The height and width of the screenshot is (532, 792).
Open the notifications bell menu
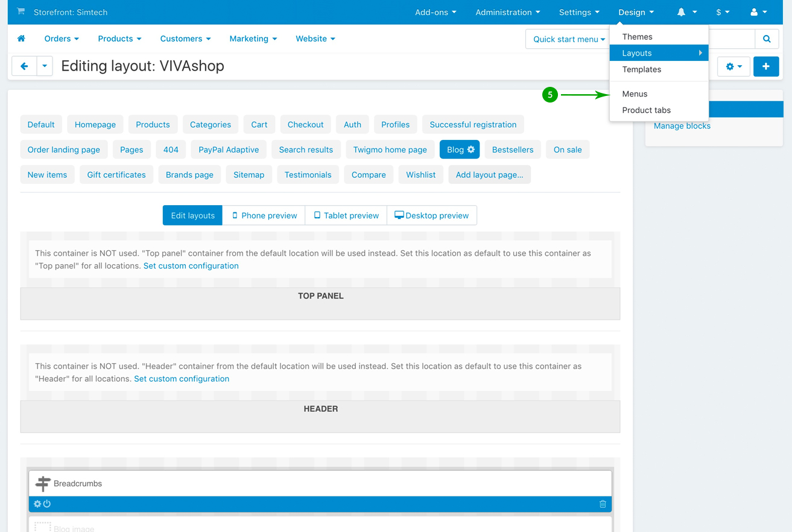686,12
